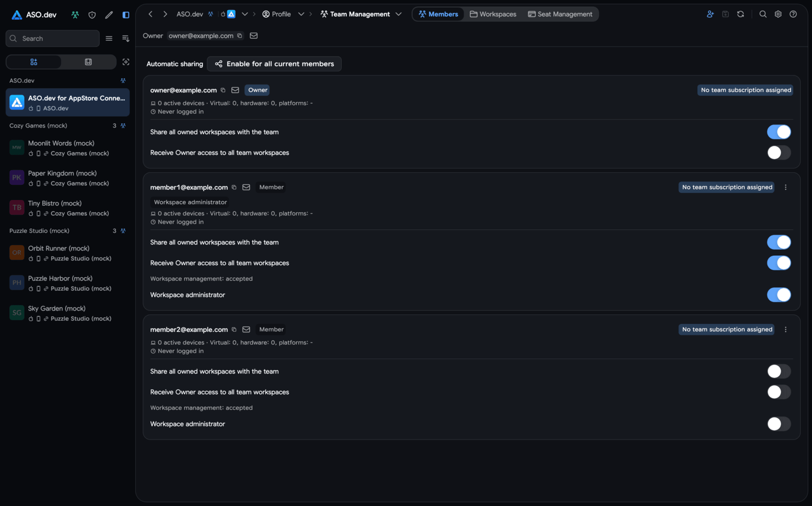Toggle the sidebar panel icon

(126, 15)
